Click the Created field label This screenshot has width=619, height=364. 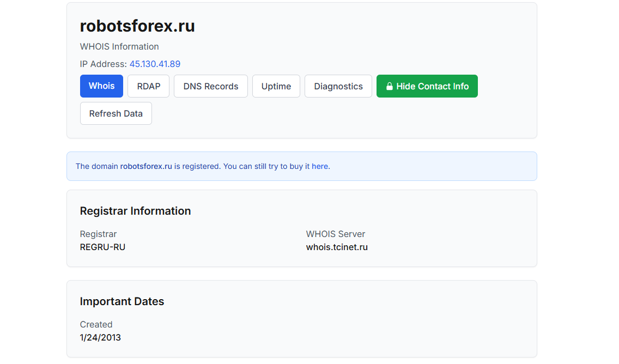coord(96,325)
